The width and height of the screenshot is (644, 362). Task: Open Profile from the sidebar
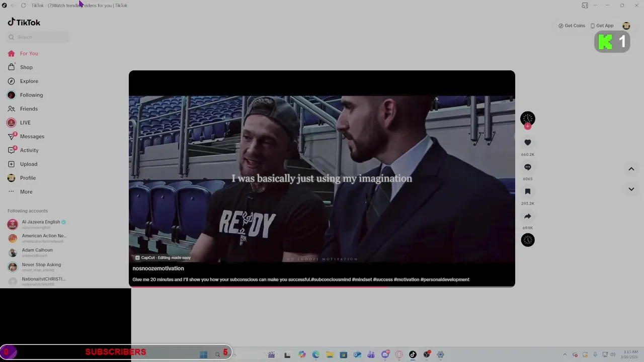pyautogui.click(x=28, y=178)
